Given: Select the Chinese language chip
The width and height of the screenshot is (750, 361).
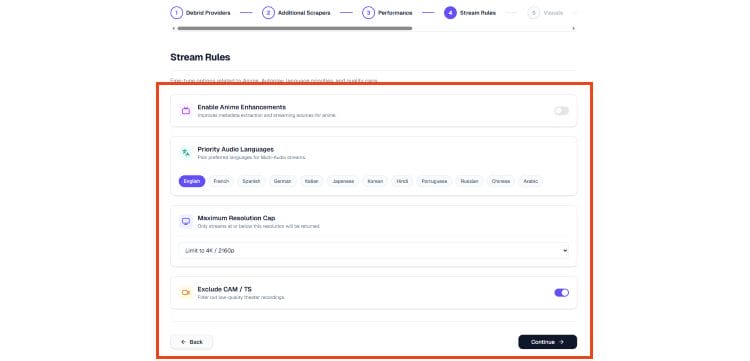Looking at the screenshot, I should pos(501,181).
